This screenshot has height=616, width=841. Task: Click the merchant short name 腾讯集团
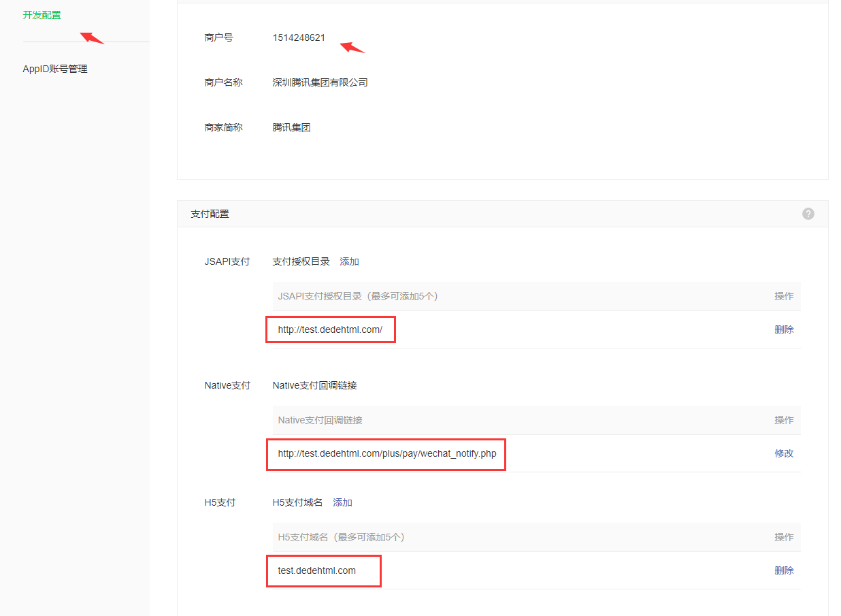pos(291,127)
